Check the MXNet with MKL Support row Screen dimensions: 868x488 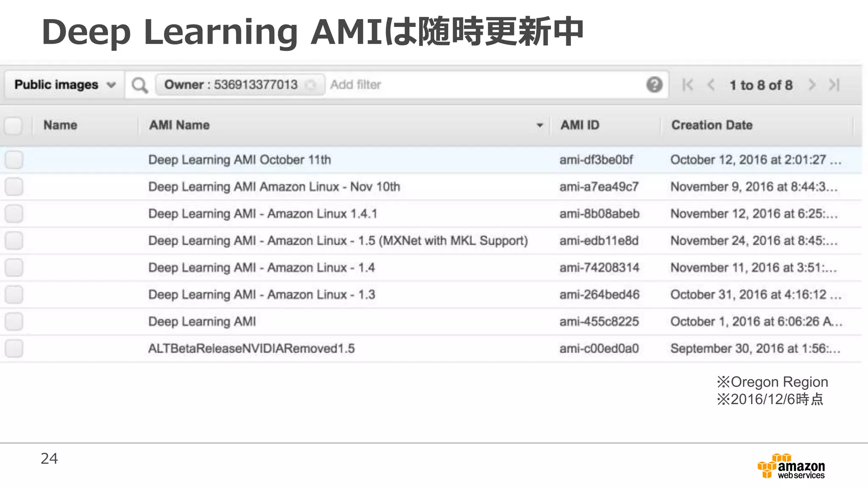tap(14, 241)
